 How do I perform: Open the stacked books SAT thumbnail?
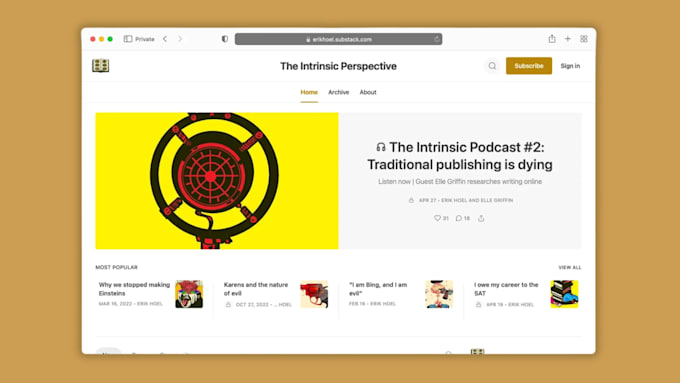(x=564, y=294)
